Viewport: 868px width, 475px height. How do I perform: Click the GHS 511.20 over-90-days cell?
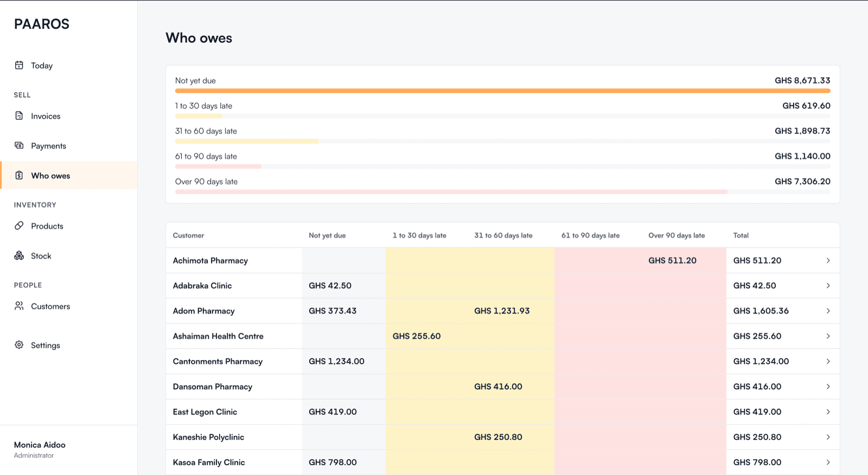(673, 260)
